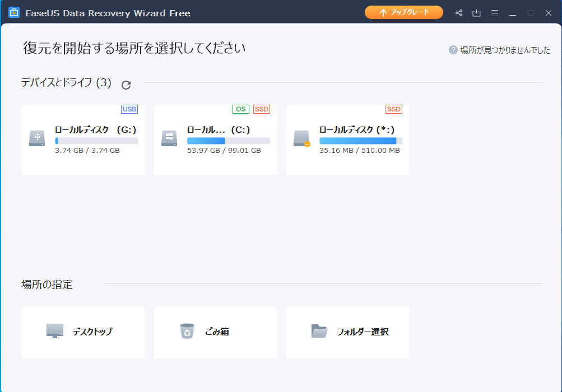
Task: Refresh the devices and drives list
Action: click(x=126, y=85)
